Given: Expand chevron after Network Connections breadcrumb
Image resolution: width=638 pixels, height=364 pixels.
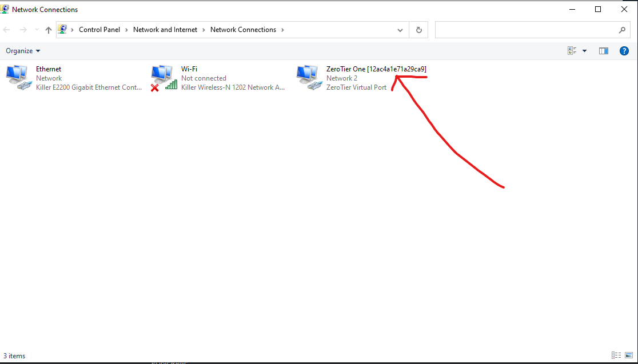Looking at the screenshot, I should coord(282,30).
